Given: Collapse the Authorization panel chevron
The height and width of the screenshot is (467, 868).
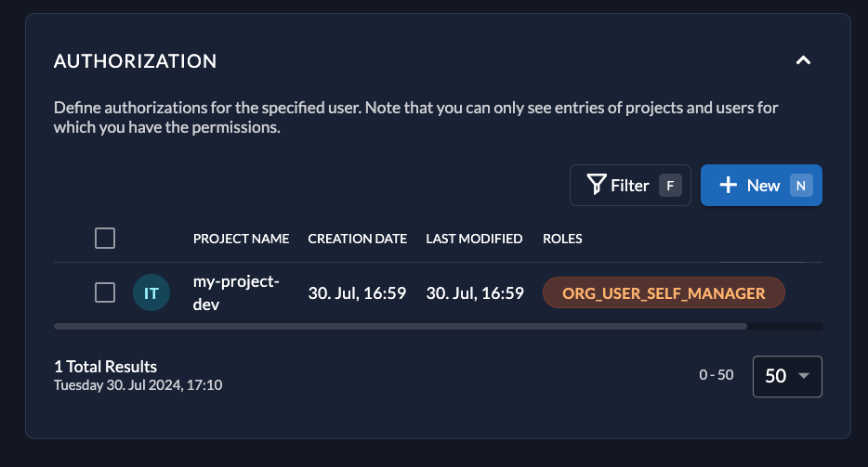Looking at the screenshot, I should (x=803, y=60).
